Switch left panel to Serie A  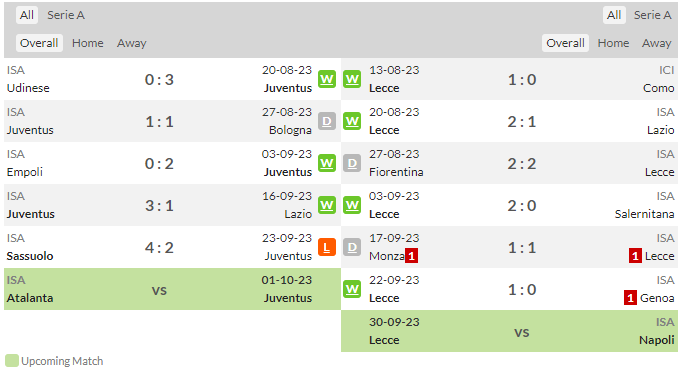tap(66, 15)
